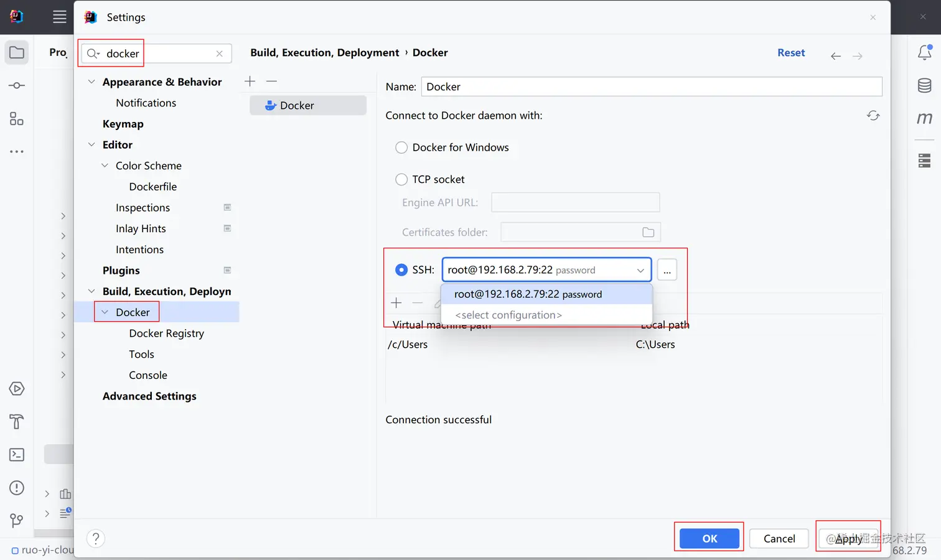The width and height of the screenshot is (941, 560).
Task: Open Advanced Settings page
Action: (149, 396)
